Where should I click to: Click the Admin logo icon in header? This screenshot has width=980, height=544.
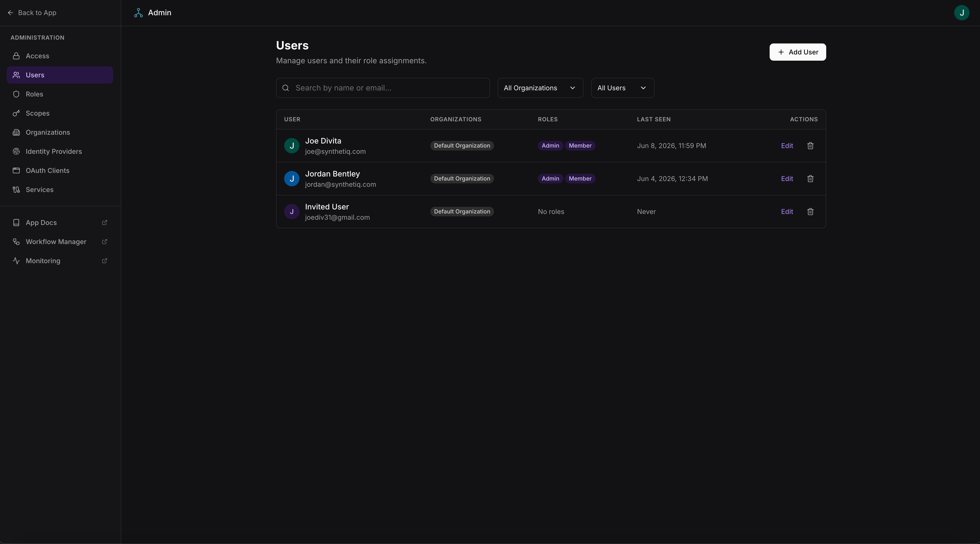[x=138, y=13]
